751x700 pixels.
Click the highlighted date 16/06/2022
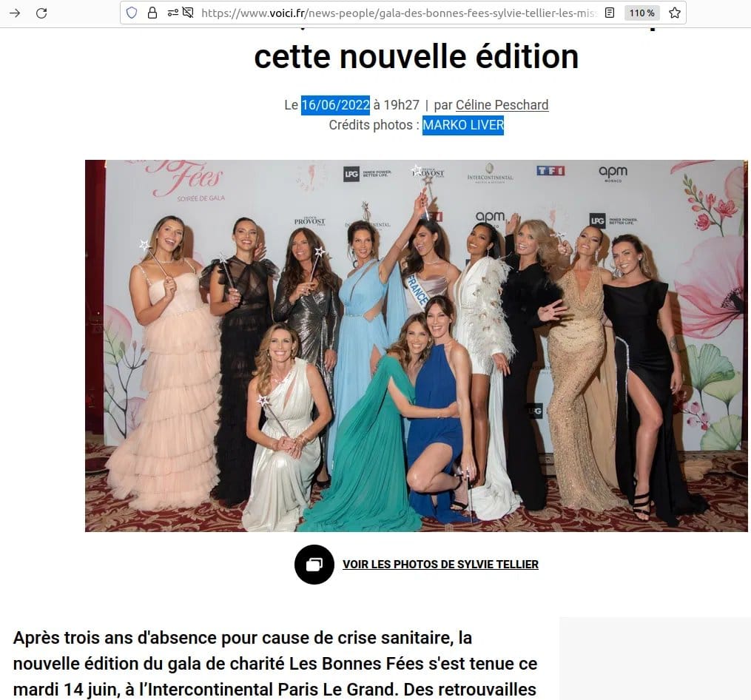coord(335,105)
